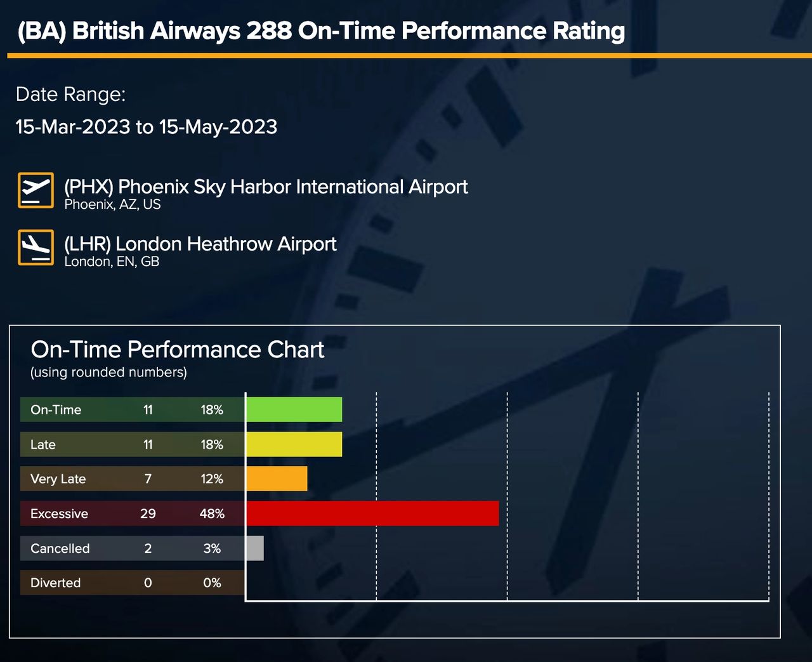Select the Cancelled row label

(60, 548)
